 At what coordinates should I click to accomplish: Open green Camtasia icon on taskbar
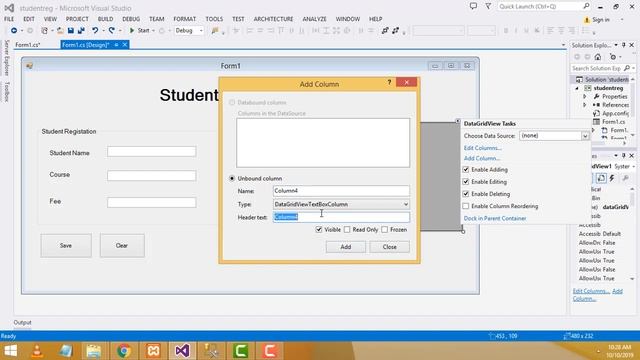point(240,351)
